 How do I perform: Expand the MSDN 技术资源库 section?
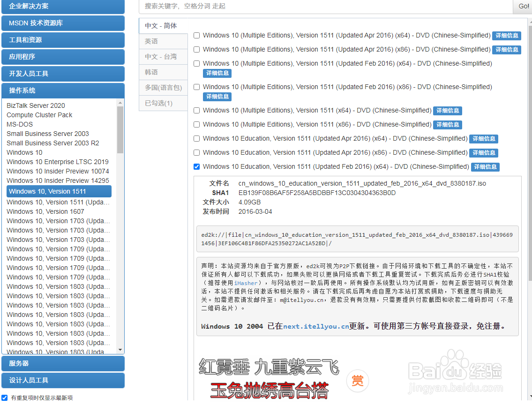(63, 23)
